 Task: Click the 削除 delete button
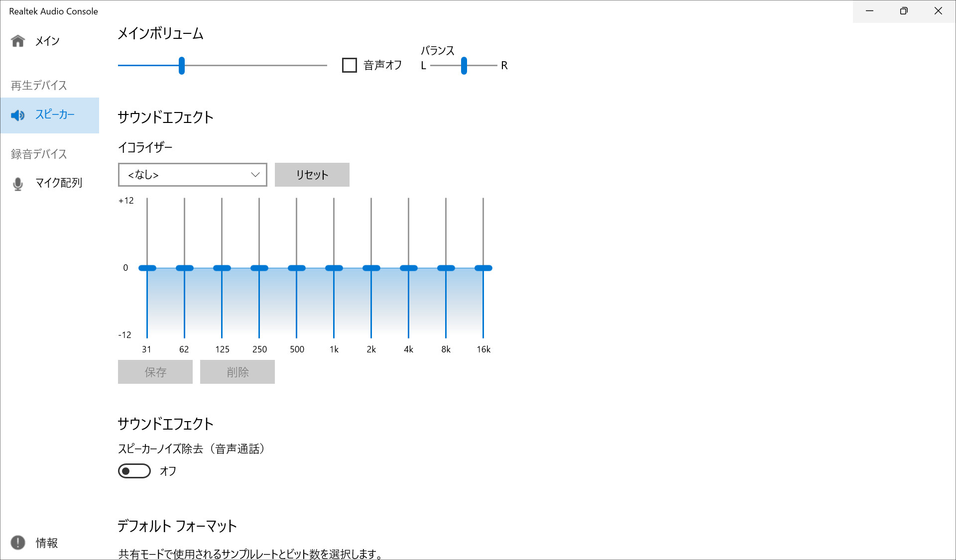pyautogui.click(x=237, y=372)
